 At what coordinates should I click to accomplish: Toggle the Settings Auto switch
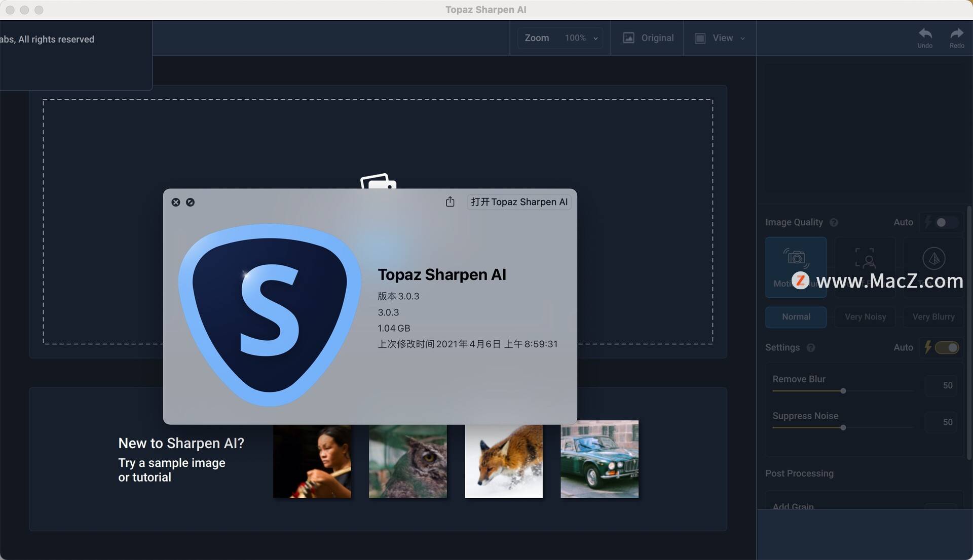[947, 348]
